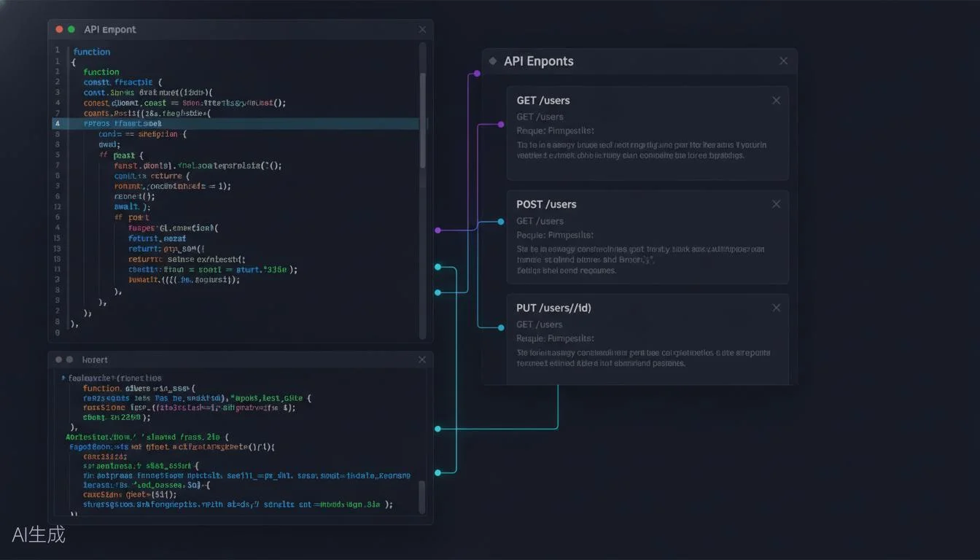
Task: Click the API Empont editor vertical scrollbar
Action: click(x=423, y=120)
